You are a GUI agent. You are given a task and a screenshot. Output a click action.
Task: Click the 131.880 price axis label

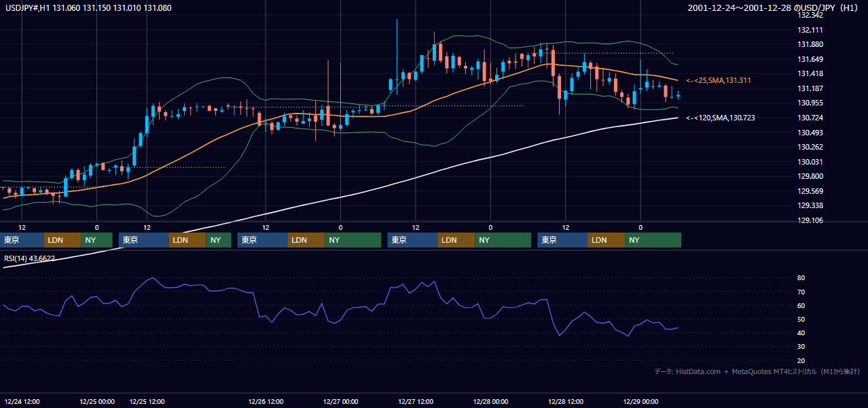810,45
